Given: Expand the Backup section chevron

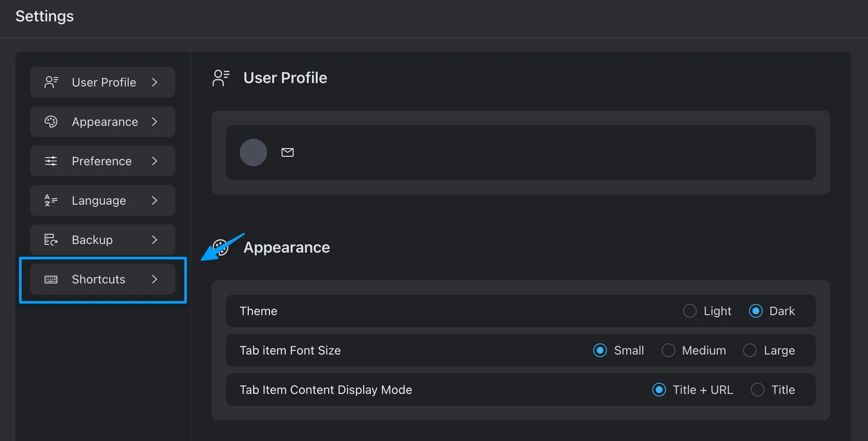Looking at the screenshot, I should click(x=155, y=240).
